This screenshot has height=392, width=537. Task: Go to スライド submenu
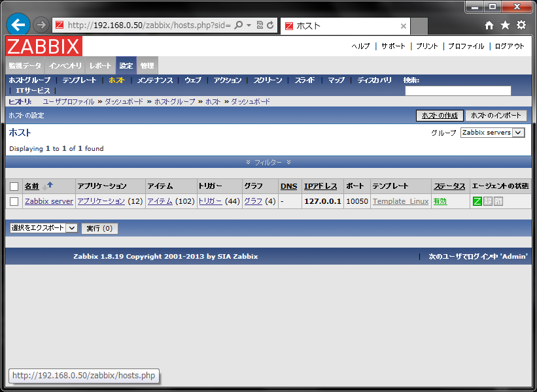305,80
